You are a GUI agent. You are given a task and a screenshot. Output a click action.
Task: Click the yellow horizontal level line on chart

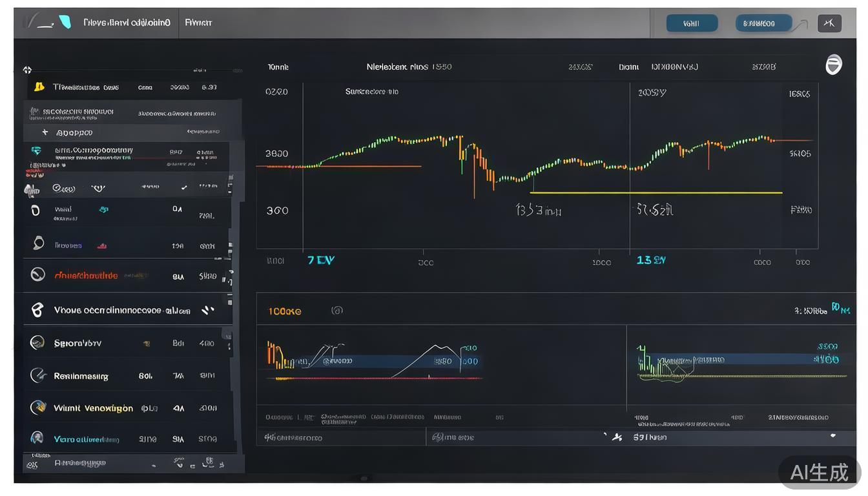click(656, 192)
